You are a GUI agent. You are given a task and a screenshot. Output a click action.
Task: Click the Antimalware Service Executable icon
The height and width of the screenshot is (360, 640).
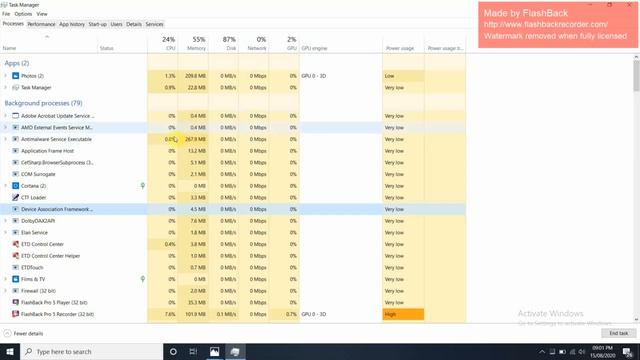16,139
